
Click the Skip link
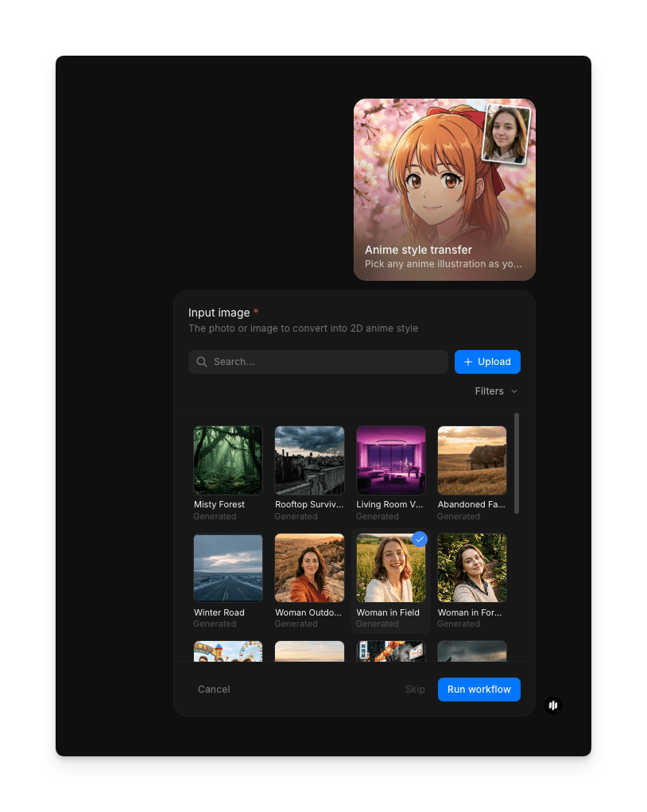click(x=415, y=690)
